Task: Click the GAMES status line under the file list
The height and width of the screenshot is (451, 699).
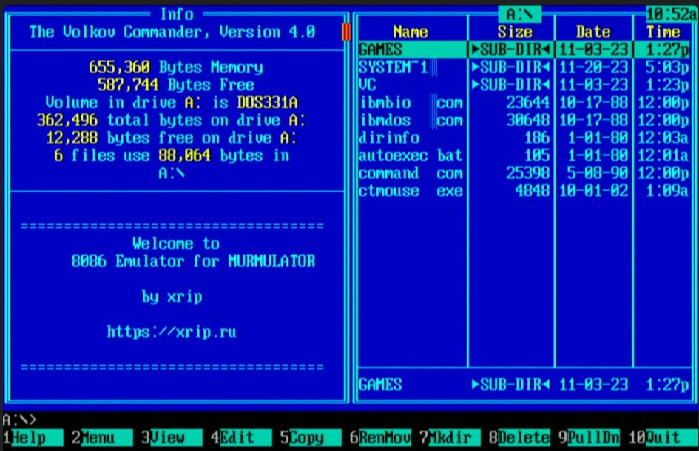Action: tap(524, 385)
